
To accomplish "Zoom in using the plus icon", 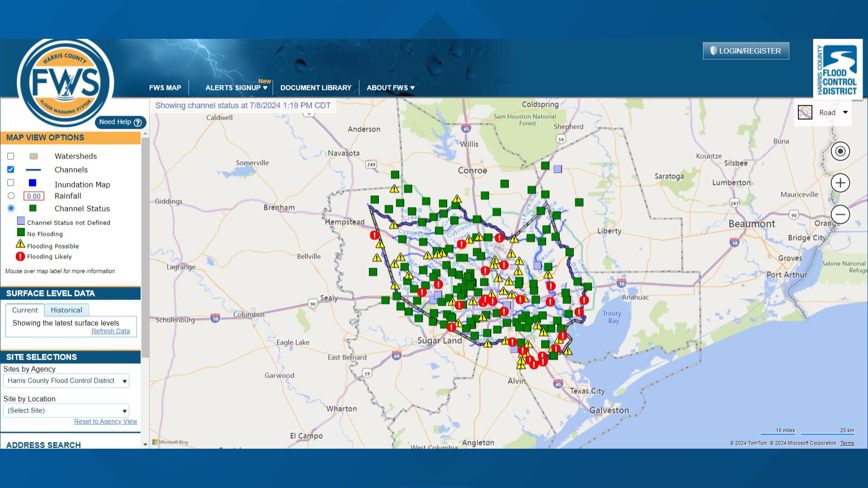I will [x=840, y=183].
